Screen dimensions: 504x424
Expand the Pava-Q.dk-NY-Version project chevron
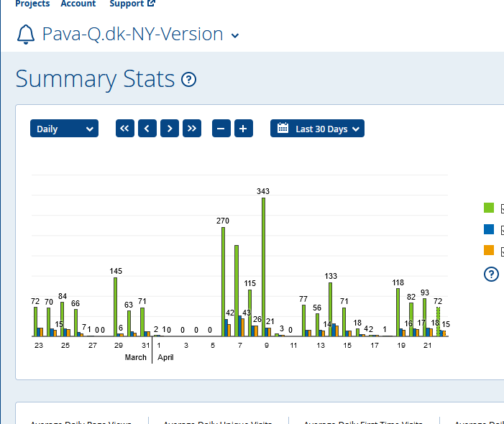235,36
